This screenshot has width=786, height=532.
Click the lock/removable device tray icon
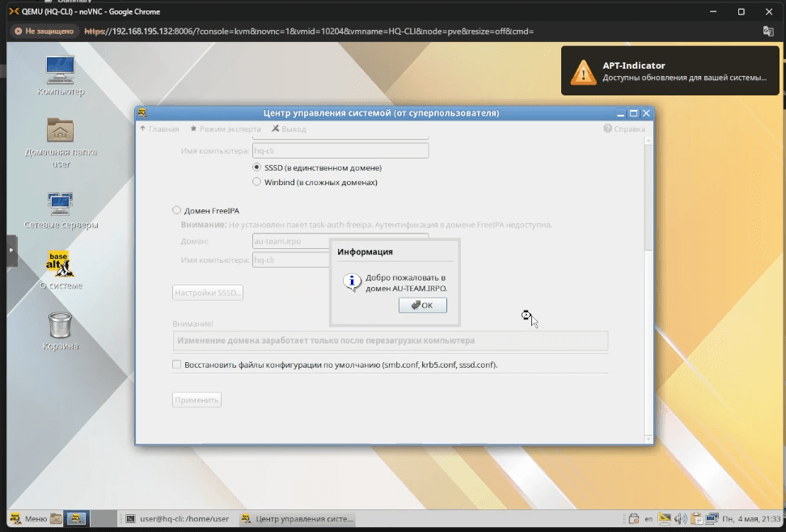634,518
